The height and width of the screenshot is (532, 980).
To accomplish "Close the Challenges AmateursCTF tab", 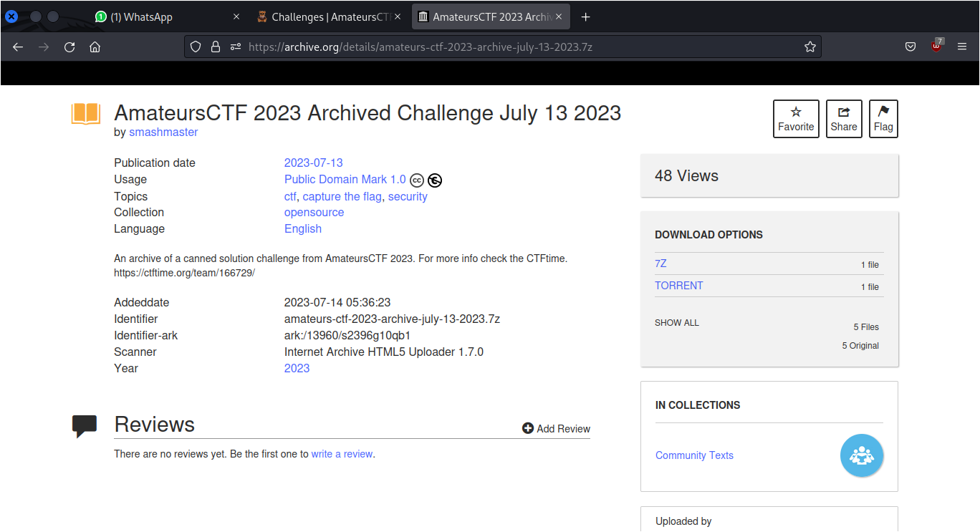I will 398,17.
